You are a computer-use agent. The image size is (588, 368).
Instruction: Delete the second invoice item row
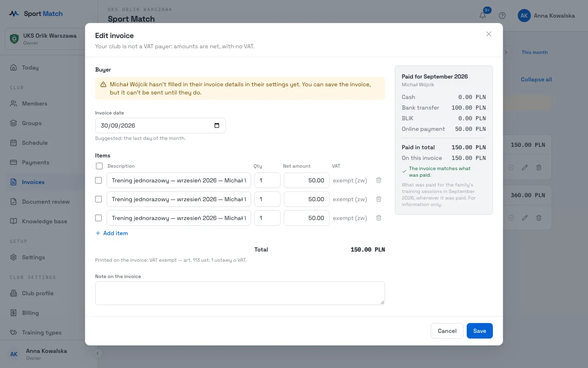379,199
